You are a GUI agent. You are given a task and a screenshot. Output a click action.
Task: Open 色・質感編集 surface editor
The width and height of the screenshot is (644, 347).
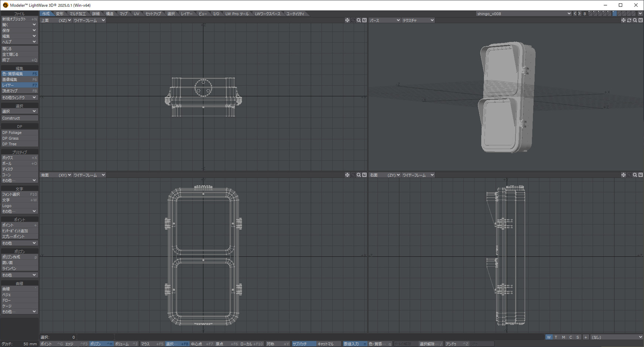tap(19, 74)
